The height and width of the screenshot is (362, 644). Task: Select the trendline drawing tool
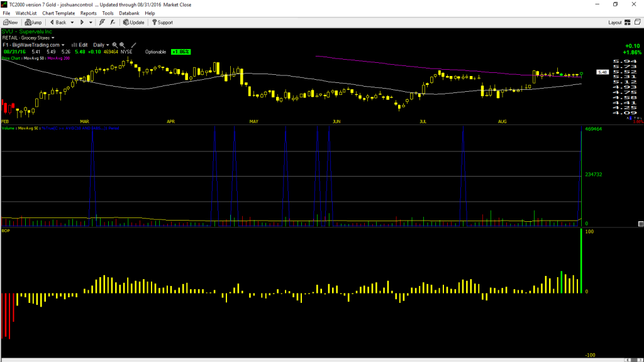point(133,45)
